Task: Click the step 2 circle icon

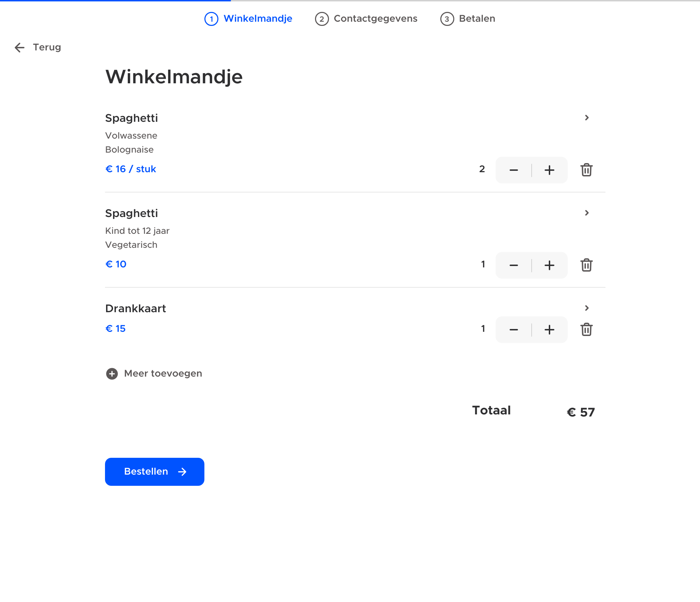Action: point(322,19)
